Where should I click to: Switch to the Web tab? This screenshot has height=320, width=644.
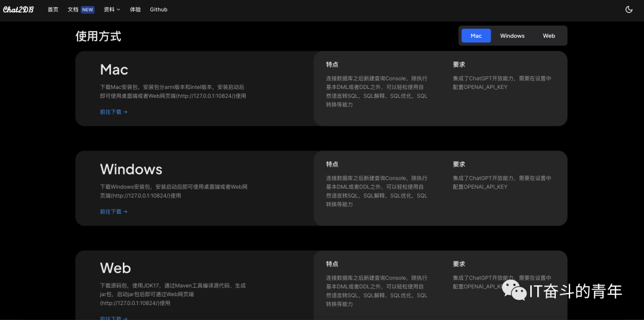tap(549, 36)
